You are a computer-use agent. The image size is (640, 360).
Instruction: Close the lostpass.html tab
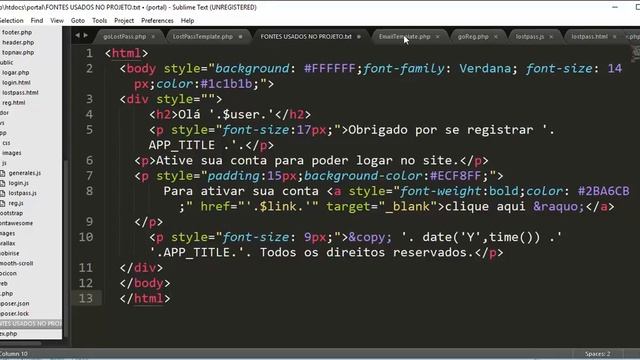click(614, 37)
